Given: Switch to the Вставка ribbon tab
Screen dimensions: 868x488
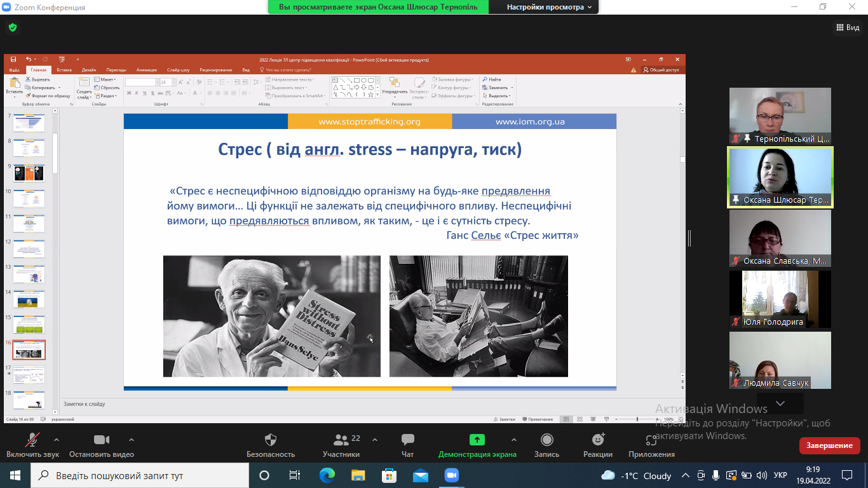Looking at the screenshot, I should [x=64, y=70].
